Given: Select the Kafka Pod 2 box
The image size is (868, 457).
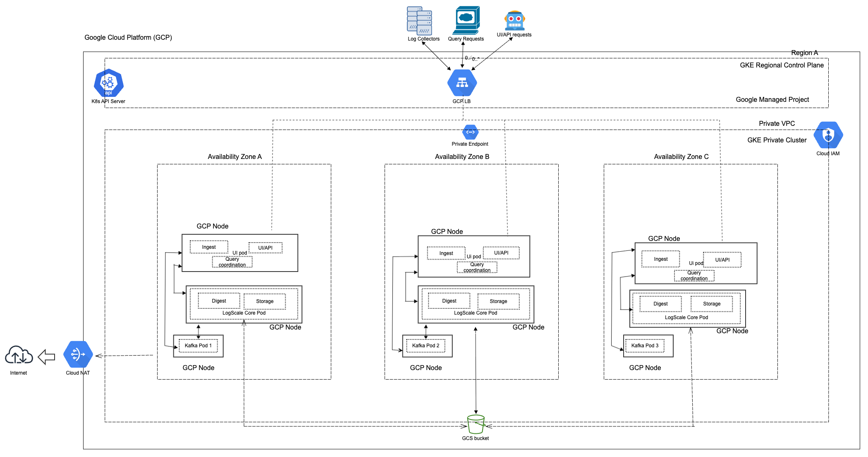Looking at the screenshot, I should coord(426,345).
